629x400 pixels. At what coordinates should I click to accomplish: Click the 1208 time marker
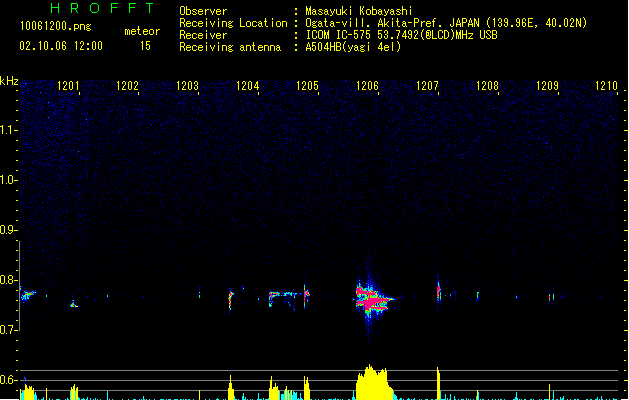click(487, 86)
